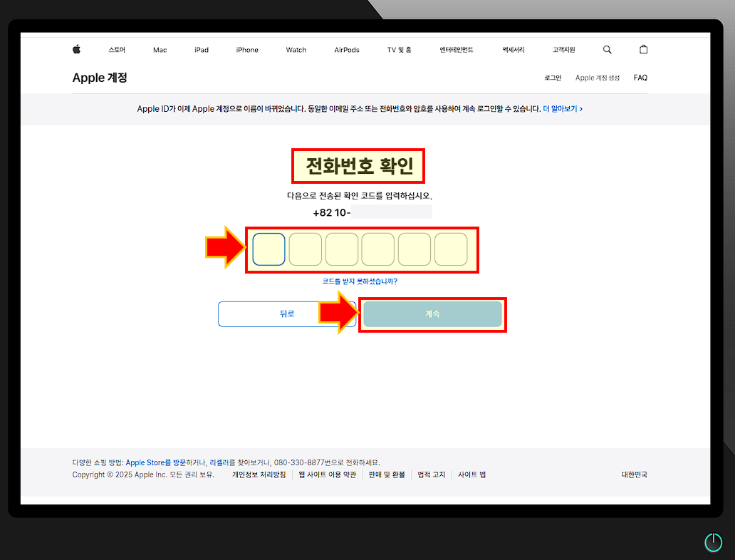
Task: Open the search magnifier icon
Action: [607, 49]
